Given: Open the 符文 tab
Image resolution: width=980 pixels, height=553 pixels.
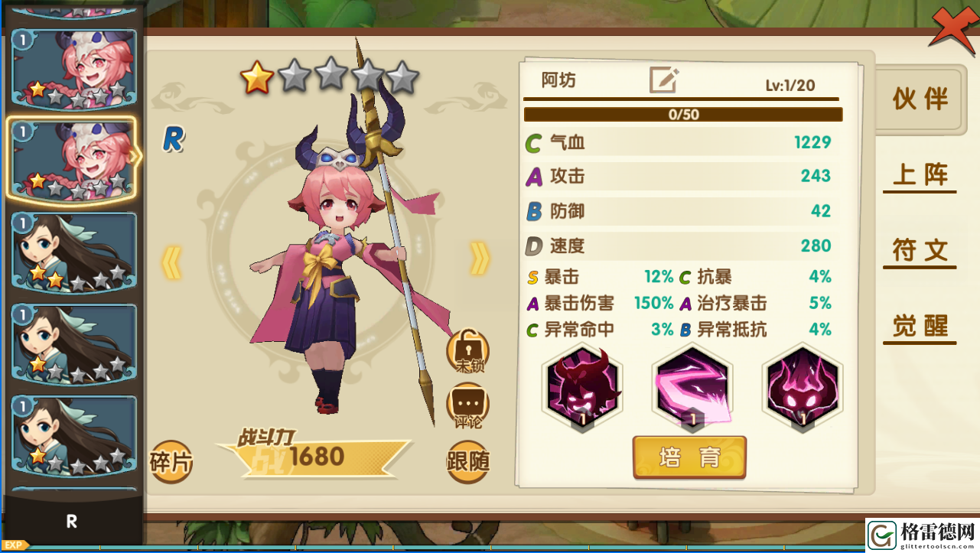Looking at the screenshot, I should pos(920,251).
